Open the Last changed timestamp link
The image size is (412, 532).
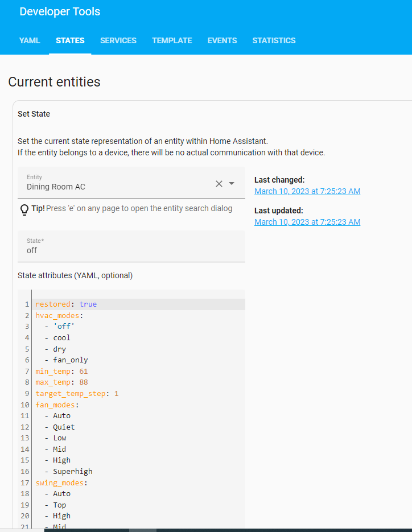point(307,191)
